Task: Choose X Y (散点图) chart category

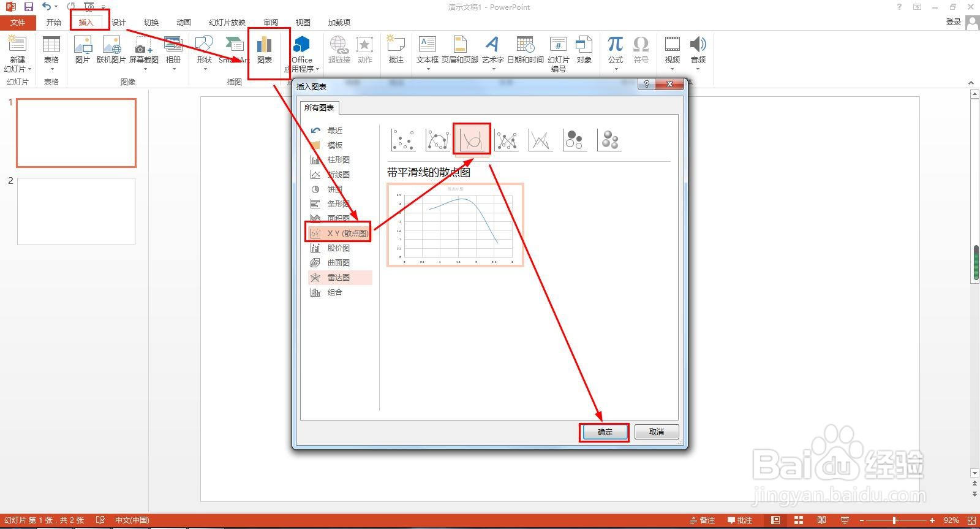Action: 340,234
